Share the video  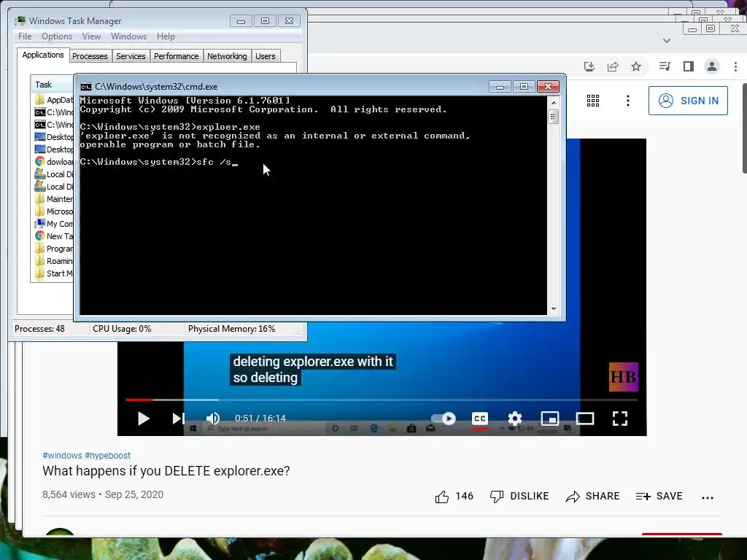tap(592, 496)
